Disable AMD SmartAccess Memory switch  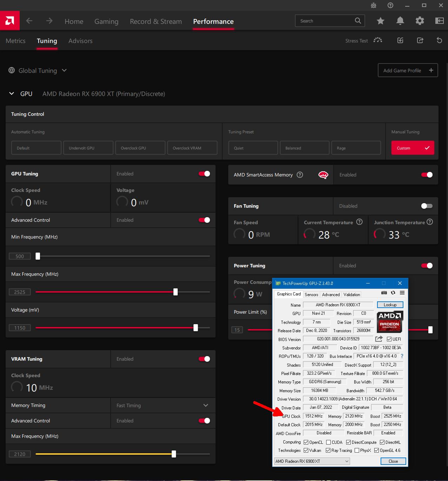pyautogui.click(x=427, y=175)
